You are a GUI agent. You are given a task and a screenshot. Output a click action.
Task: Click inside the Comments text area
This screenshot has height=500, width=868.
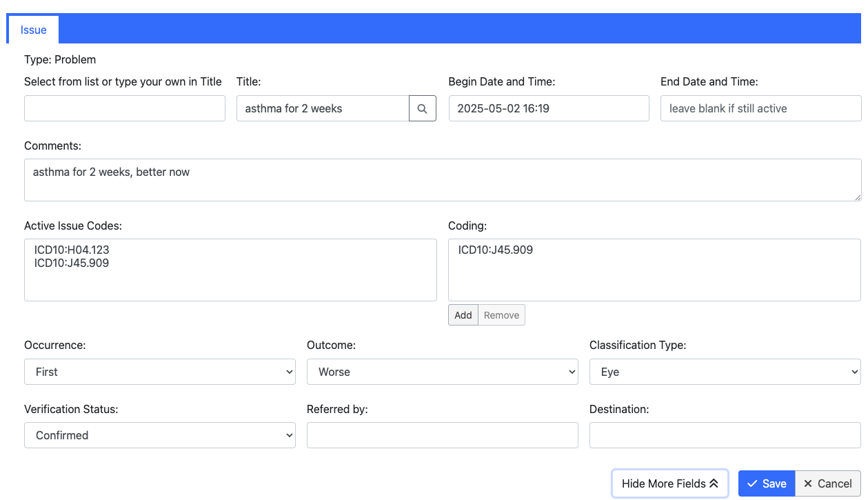pos(443,180)
